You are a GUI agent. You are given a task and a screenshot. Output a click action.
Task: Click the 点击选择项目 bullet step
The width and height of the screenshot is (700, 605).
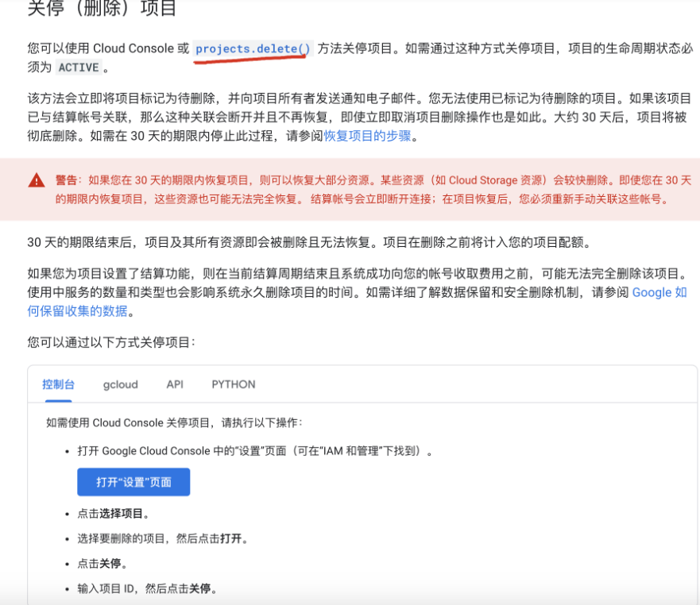pos(114,514)
